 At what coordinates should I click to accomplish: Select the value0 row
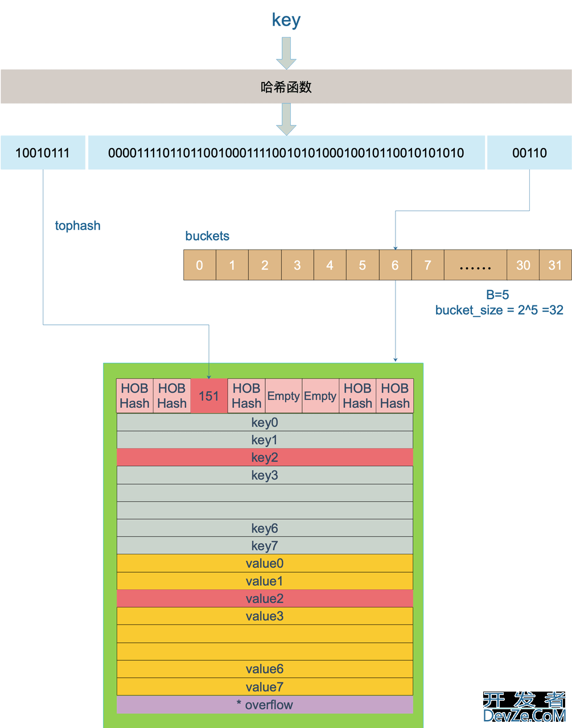click(x=265, y=564)
